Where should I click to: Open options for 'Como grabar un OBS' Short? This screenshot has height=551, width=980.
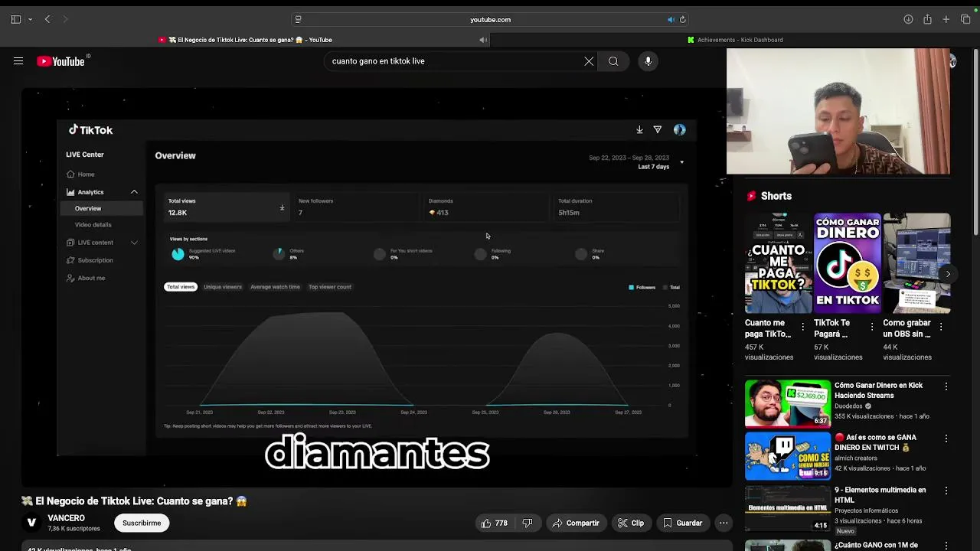941,327
